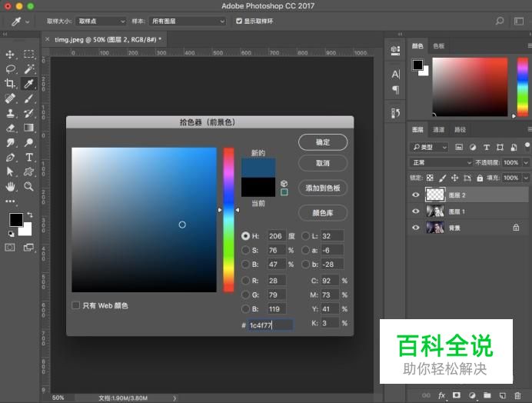Screen dimensions: 532x403
Task: Open layer filter 类型 dropdown
Action: [429, 147]
